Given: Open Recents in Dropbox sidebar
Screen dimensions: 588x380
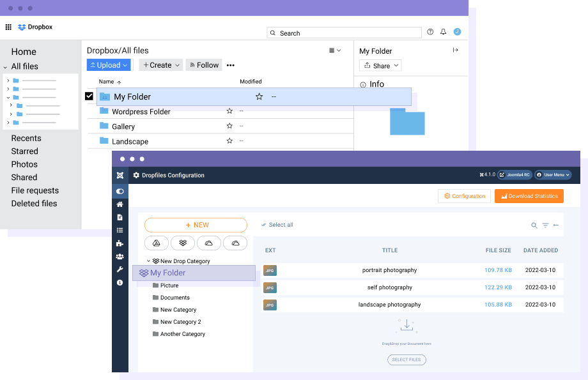Looking at the screenshot, I should [x=26, y=138].
